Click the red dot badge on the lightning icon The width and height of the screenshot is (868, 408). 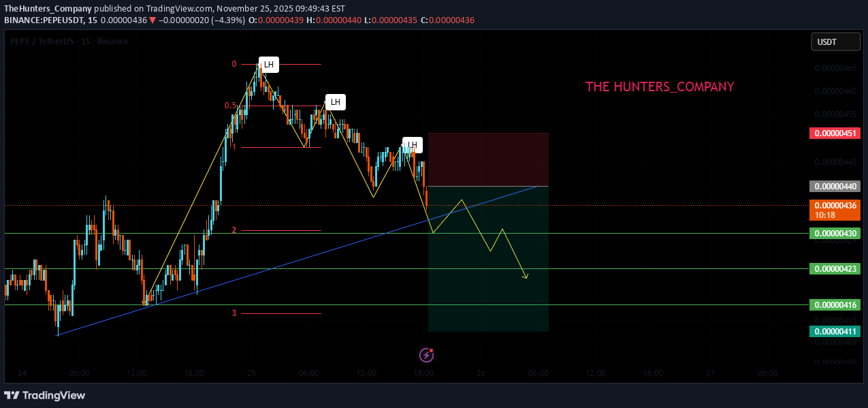point(432,349)
